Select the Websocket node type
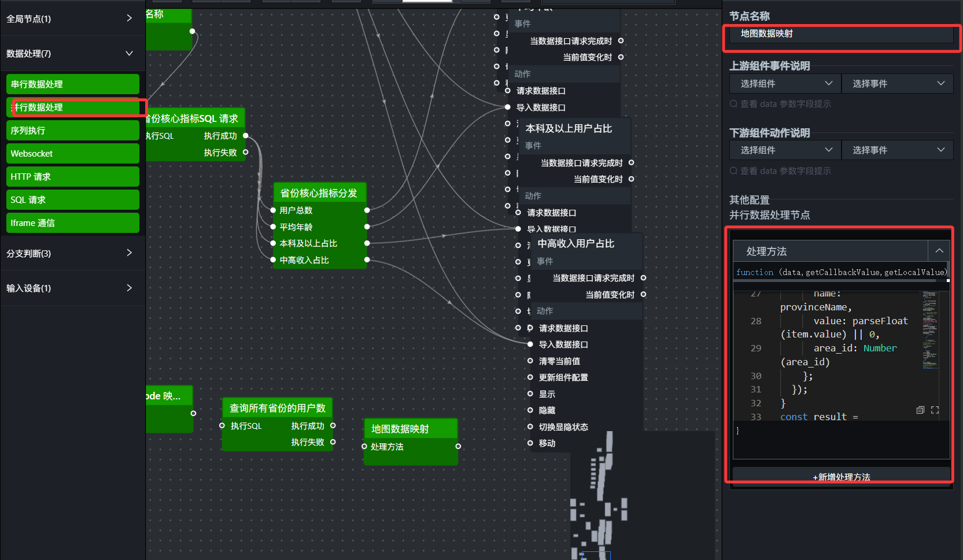963x560 pixels. click(x=73, y=153)
